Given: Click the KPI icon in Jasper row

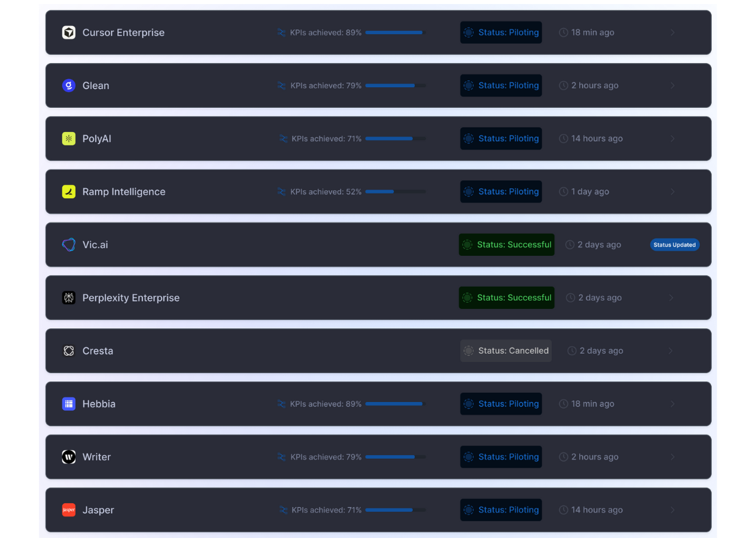Looking at the screenshot, I should [x=283, y=509].
